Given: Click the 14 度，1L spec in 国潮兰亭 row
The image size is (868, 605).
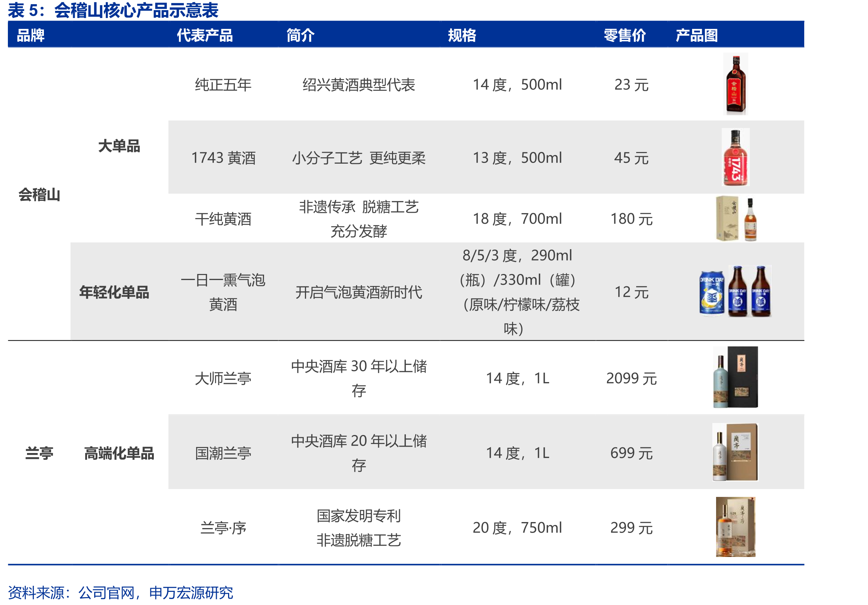Looking at the screenshot, I should tap(517, 453).
